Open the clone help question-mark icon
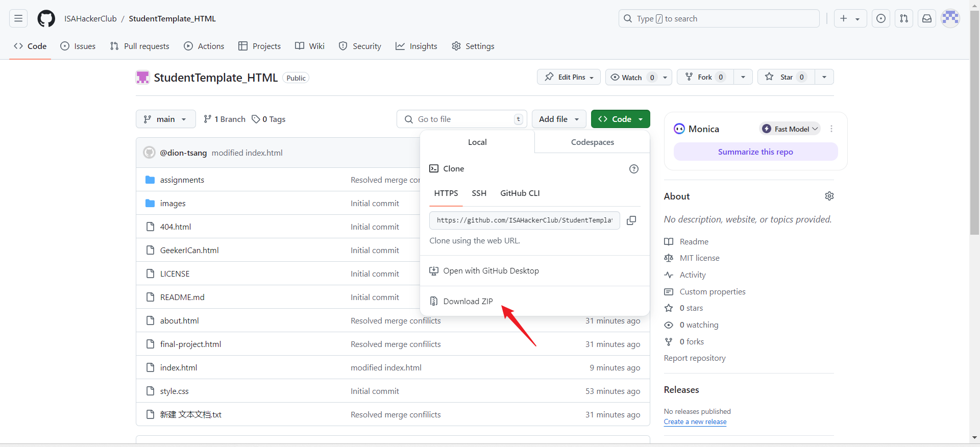The height and width of the screenshot is (447, 980). (x=634, y=169)
